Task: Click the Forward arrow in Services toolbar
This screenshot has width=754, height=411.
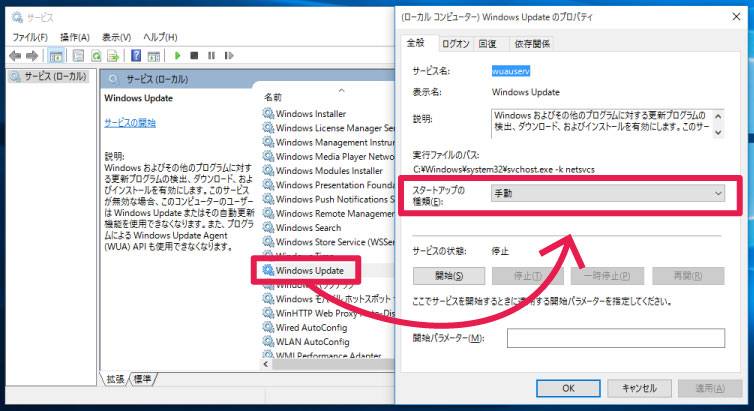Action: (32, 56)
